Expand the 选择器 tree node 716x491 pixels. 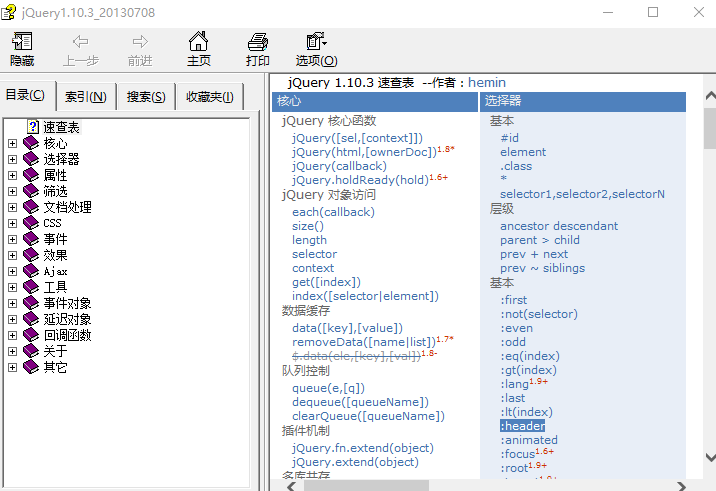pos(12,159)
